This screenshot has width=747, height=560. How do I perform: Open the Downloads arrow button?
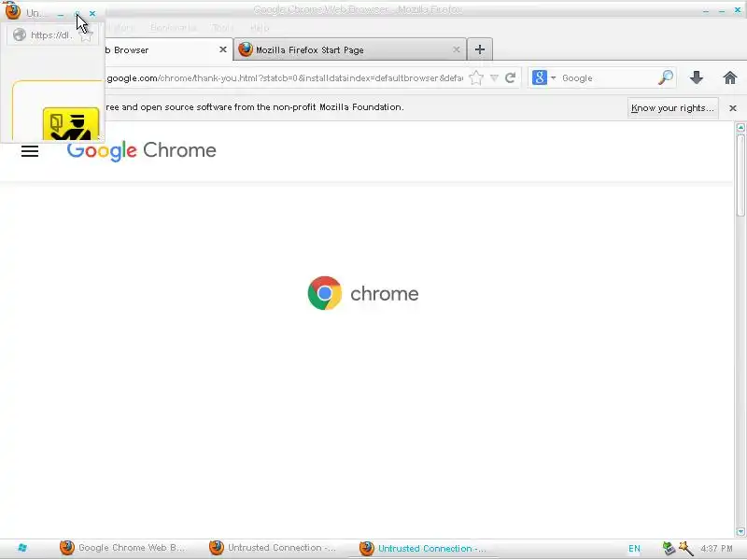click(697, 77)
